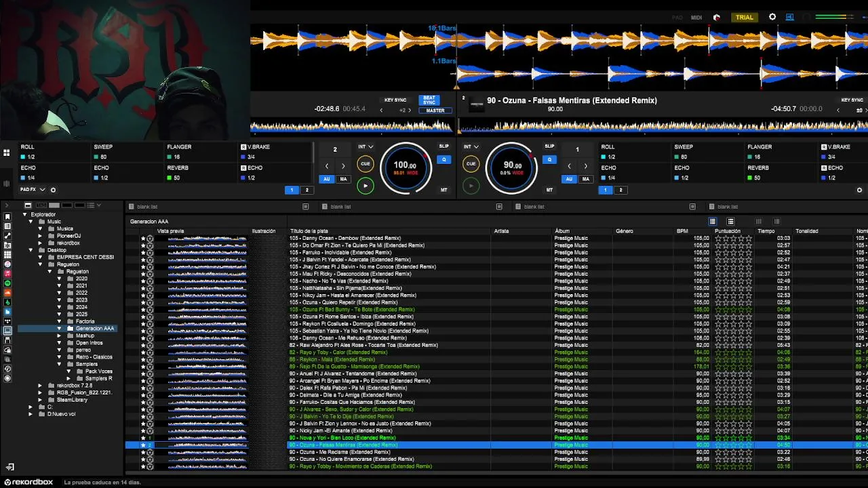Double the loop with deck 1 right arrow
Screen dimensions: 868x488
click(x=343, y=166)
